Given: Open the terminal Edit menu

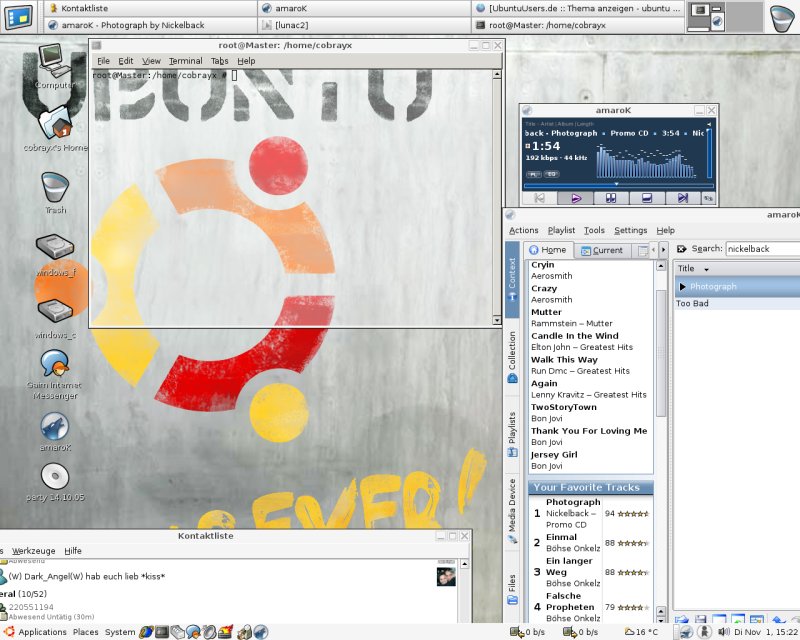Looking at the screenshot, I should click(x=126, y=61).
